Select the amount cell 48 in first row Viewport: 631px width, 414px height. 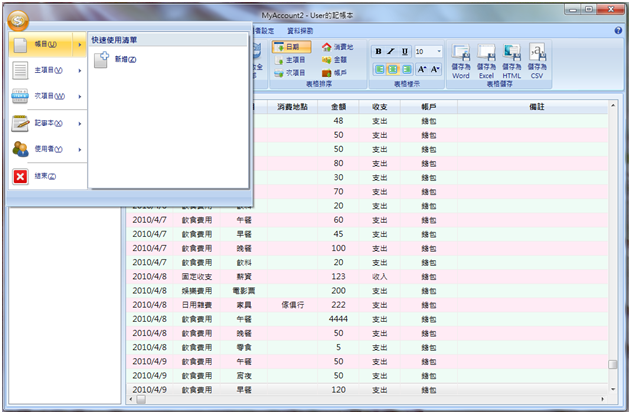tap(338, 121)
